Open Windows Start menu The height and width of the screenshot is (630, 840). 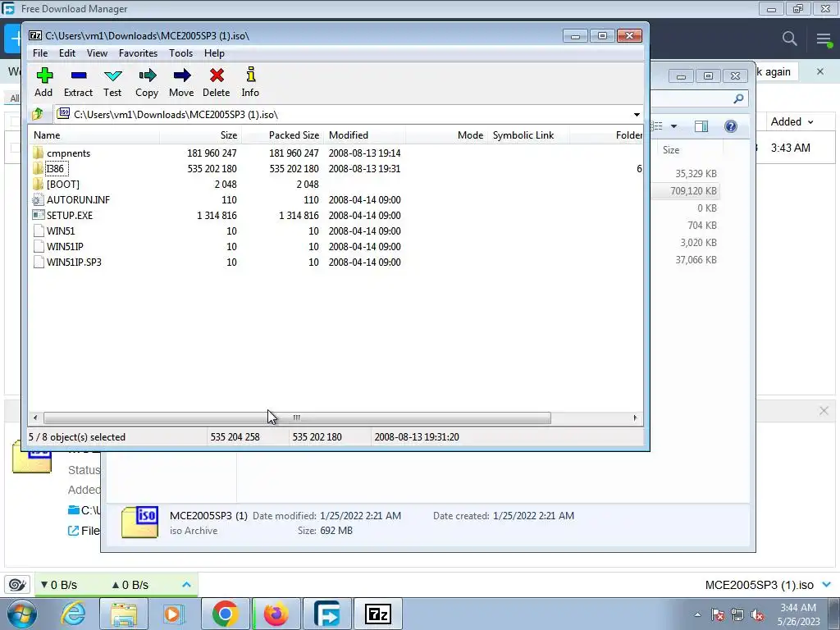click(x=22, y=614)
